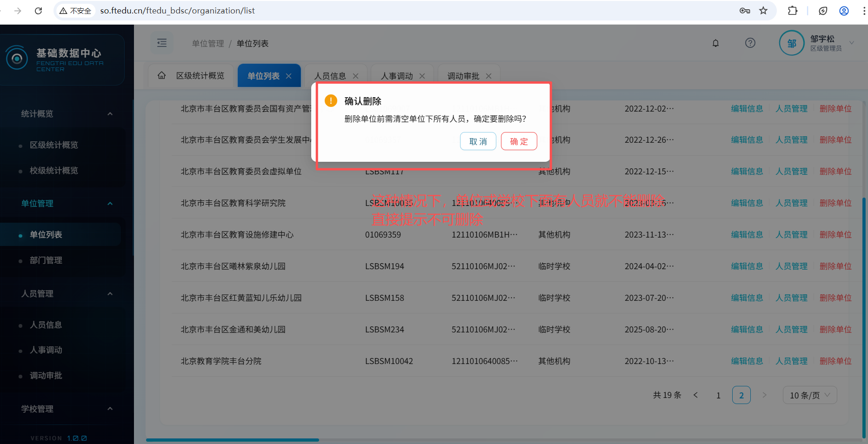The height and width of the screenshot is (444, 868).
Task: Open the 10 条/页 page size dropdown
Action: click(809, 395)
